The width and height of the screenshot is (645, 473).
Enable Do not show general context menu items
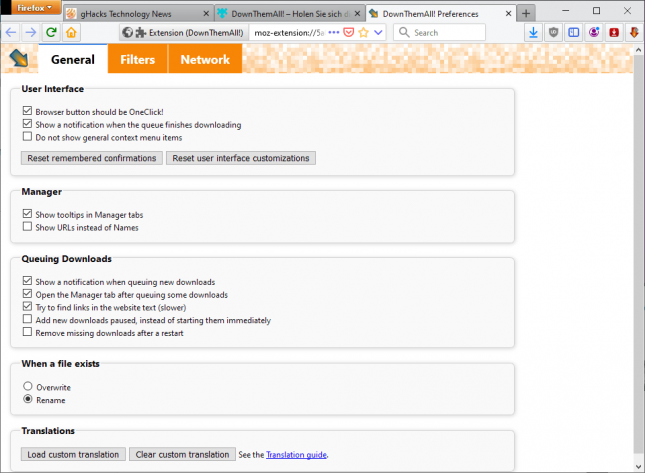pyautogui.click(x=27, y=136)
